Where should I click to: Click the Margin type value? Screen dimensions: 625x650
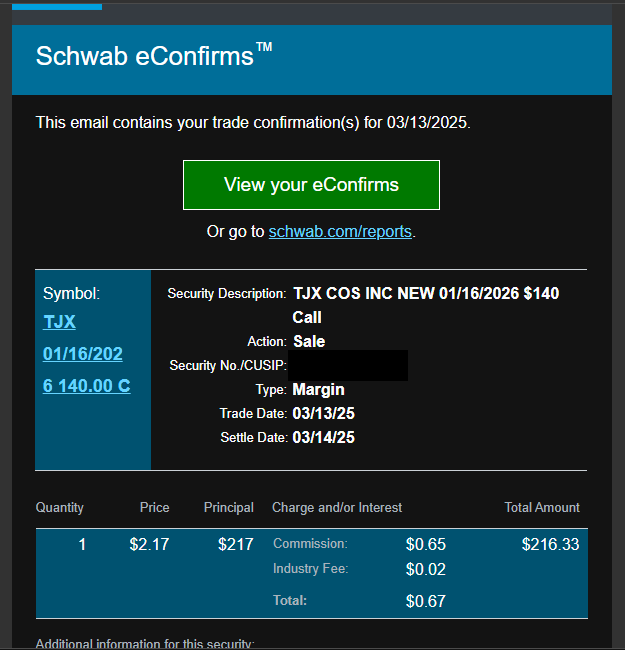pos(318,389)
